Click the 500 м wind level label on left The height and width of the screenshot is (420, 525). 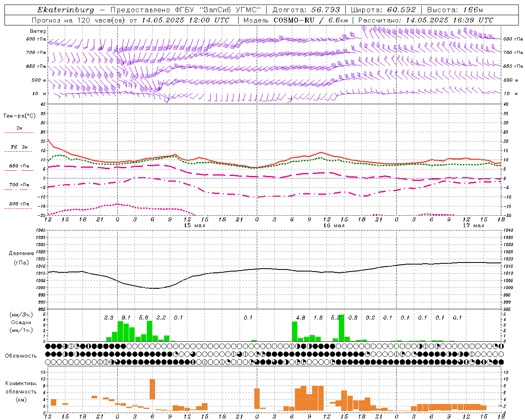39,80
